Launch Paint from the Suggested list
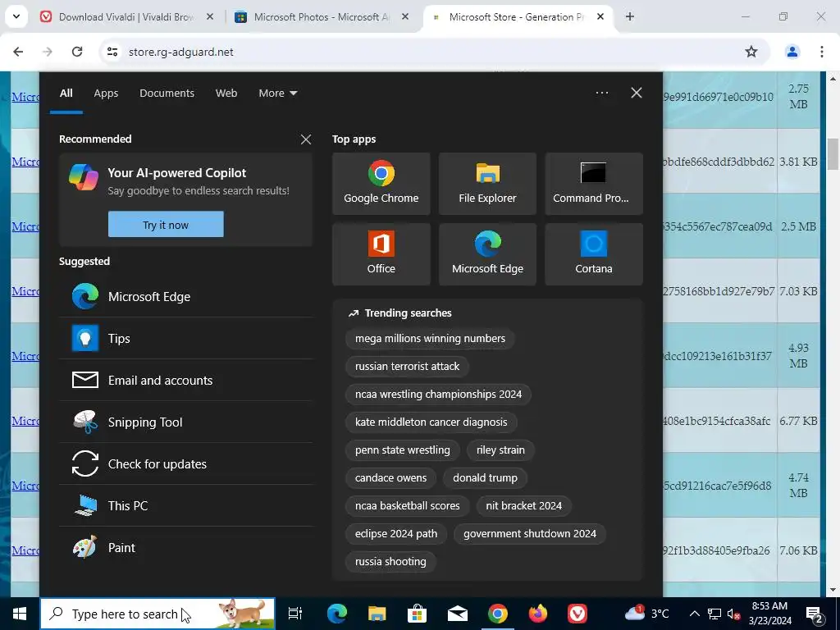The width and height of the screenshot is (840, 630). pyautogui.click(x=186, y=547)
